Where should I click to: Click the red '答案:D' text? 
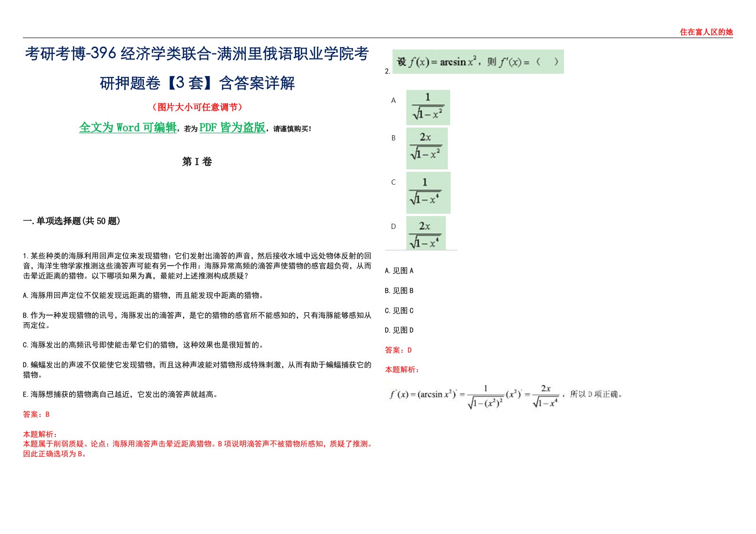click(x=398, y=350)
